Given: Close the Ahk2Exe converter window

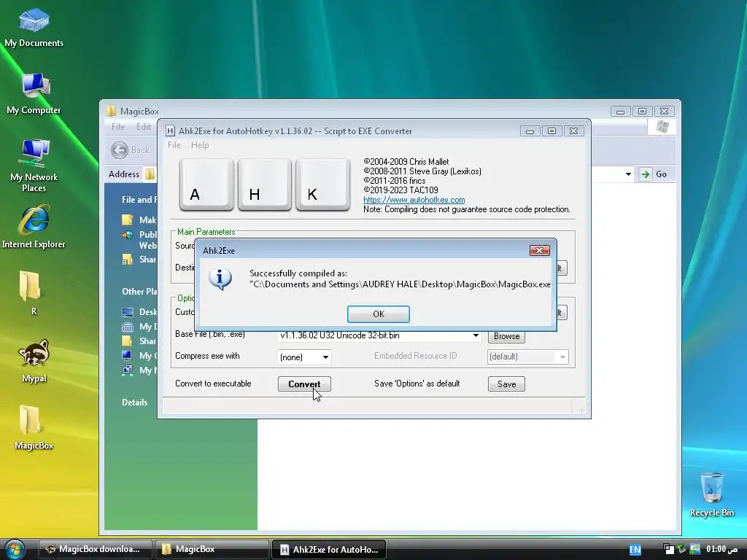Looking at the screenshot, I should point(573,131).
